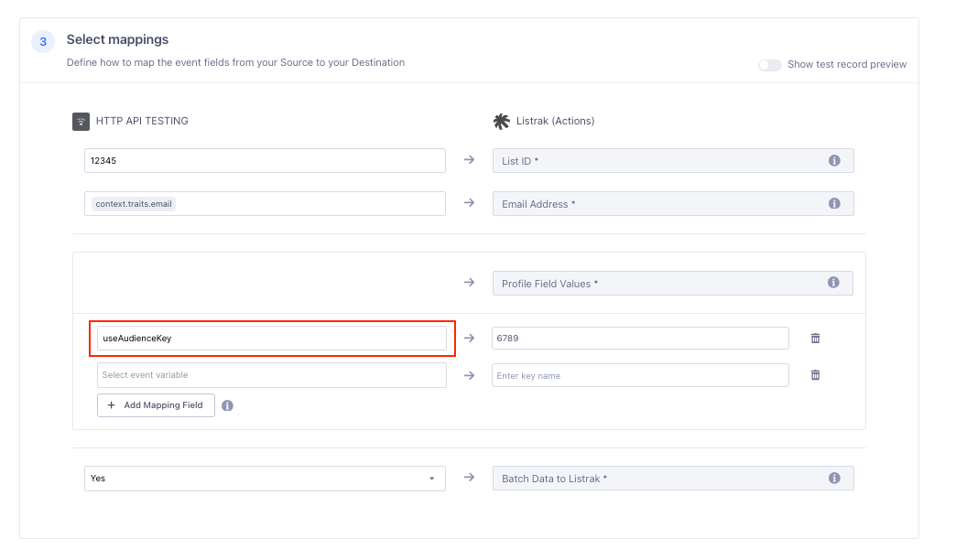The image size is (966, 560).
Task: Click the arrow between 12345 and List ID
Action: [x=469, y=160]
